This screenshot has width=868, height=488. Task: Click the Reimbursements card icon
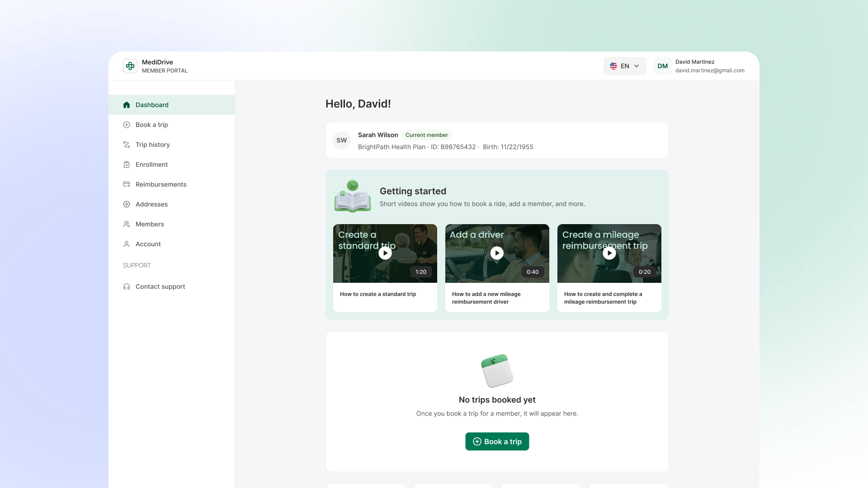pyautogui.click(x=127, y=184)
